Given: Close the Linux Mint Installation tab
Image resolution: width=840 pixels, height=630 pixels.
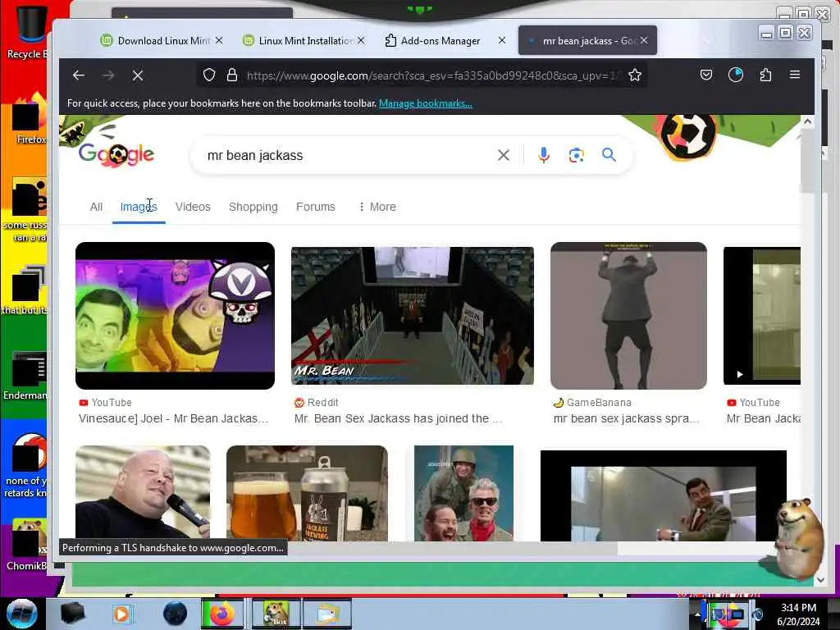Looking at the screenshot, I should point(361,40).
